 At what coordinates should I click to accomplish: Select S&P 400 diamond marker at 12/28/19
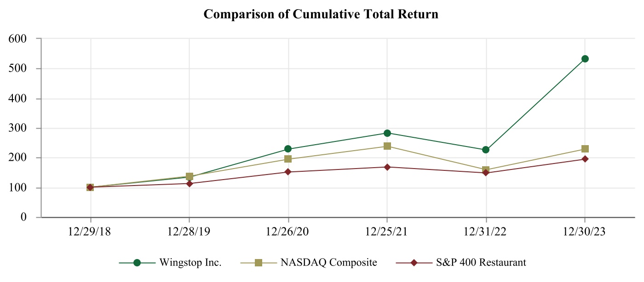pos(189,183)
